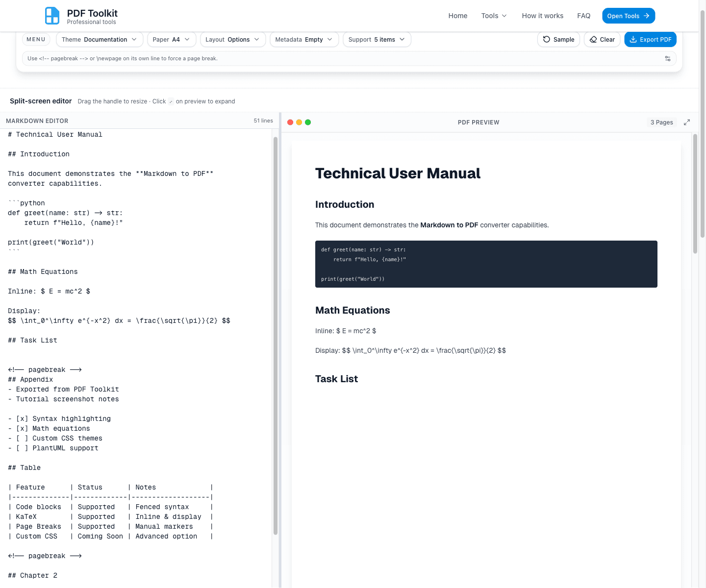Uncheck the Syntax highlighting task item
The height and width of the screenshot is (588, 706).
tap(22, 418)
